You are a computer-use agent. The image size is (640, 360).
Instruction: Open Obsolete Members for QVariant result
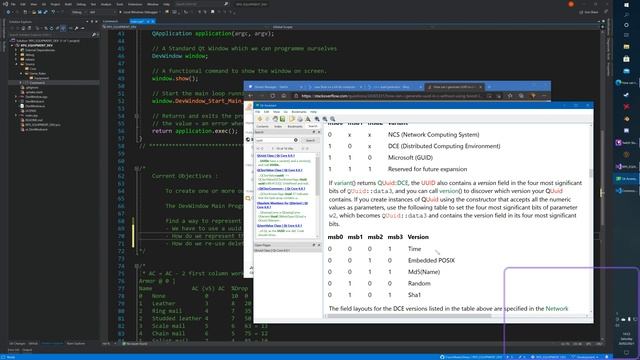point(282,205)
